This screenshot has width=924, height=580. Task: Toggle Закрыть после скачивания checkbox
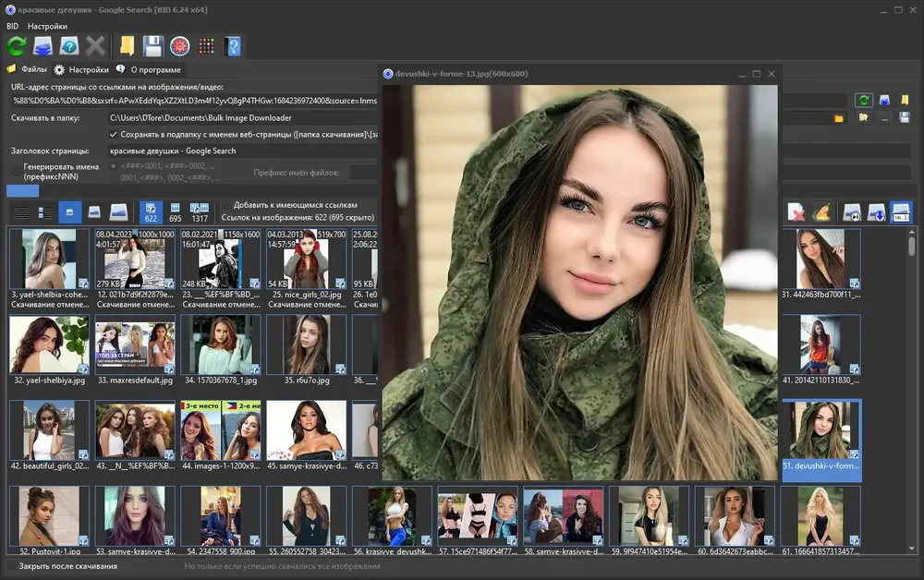(11, 566)
